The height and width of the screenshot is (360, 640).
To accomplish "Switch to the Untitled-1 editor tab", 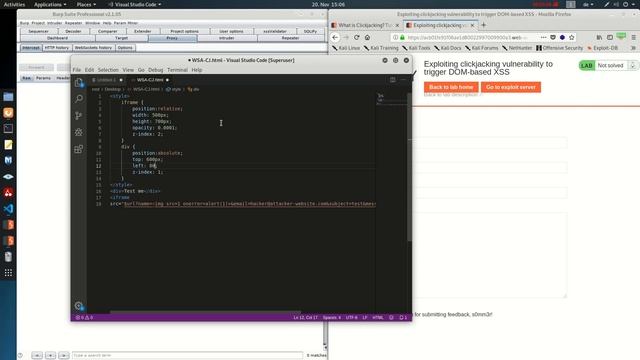I will click(x=107, y=80).
